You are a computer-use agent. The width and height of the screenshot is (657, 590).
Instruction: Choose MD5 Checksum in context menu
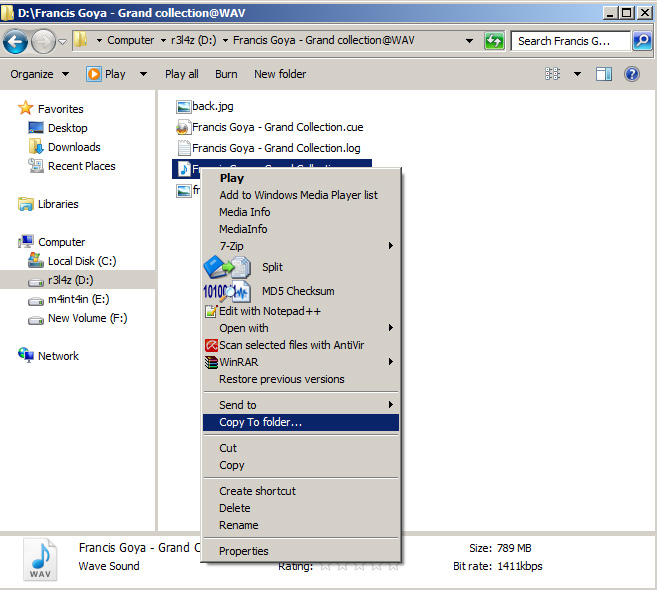(298, 291)
